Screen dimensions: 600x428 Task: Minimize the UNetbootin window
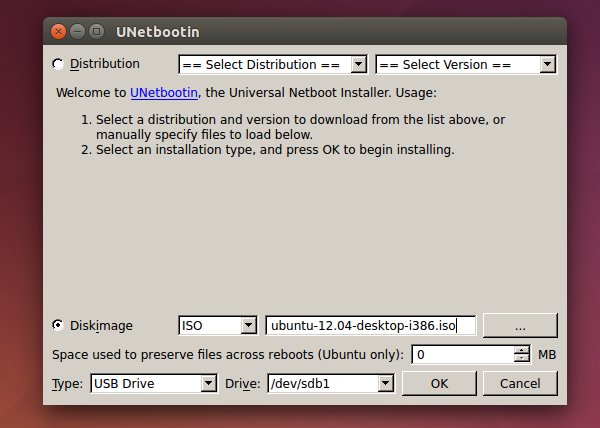coord(78,31)
